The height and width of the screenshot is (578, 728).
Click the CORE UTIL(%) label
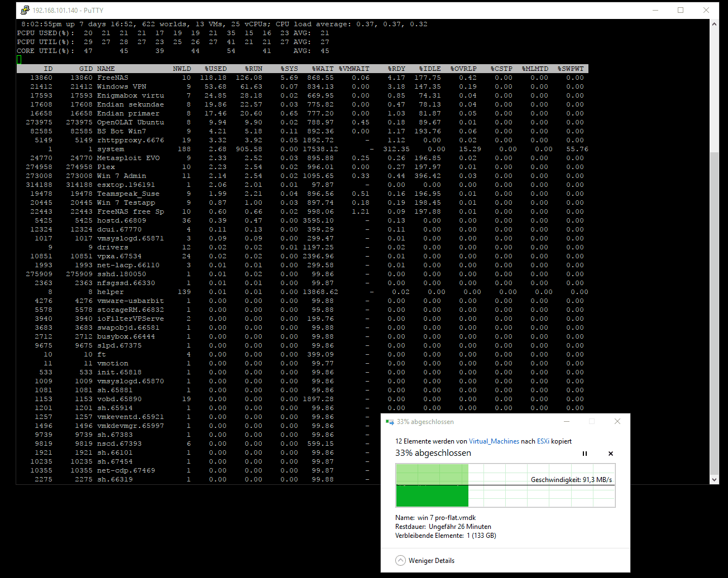[46, 51]
